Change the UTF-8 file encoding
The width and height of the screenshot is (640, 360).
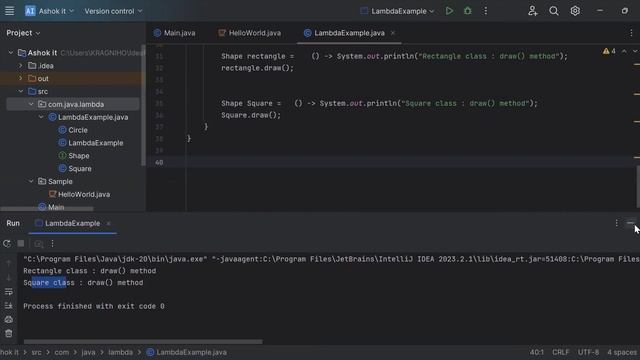(588, 352)
